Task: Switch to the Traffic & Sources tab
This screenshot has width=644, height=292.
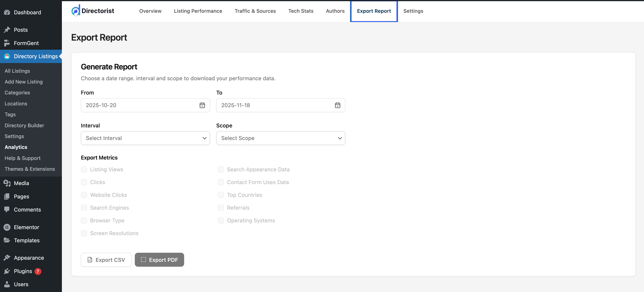Action: pos(255,11)
